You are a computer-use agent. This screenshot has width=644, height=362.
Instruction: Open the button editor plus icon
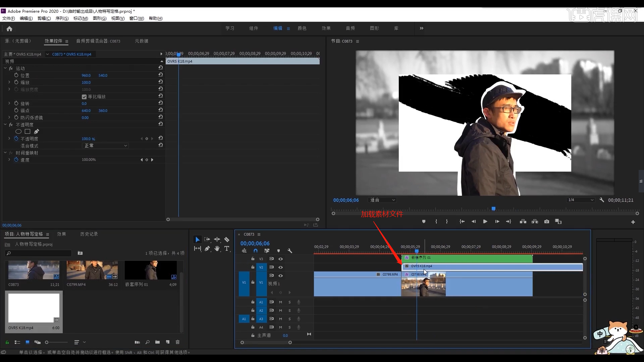tap(633, 222)
